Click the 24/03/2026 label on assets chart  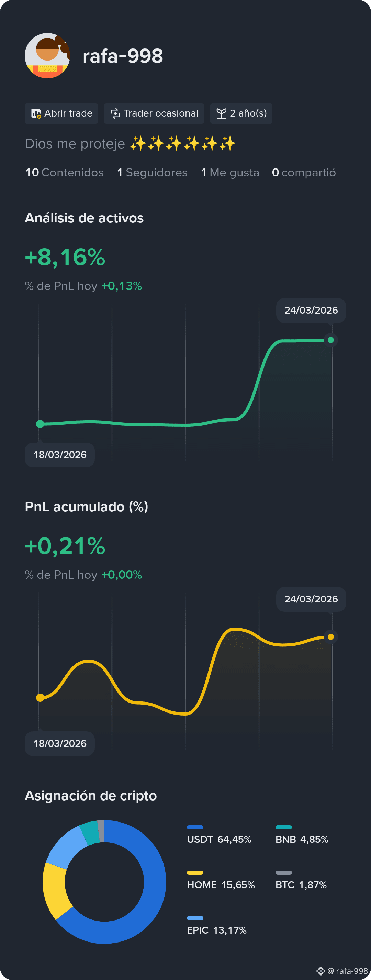pos(311,311)
